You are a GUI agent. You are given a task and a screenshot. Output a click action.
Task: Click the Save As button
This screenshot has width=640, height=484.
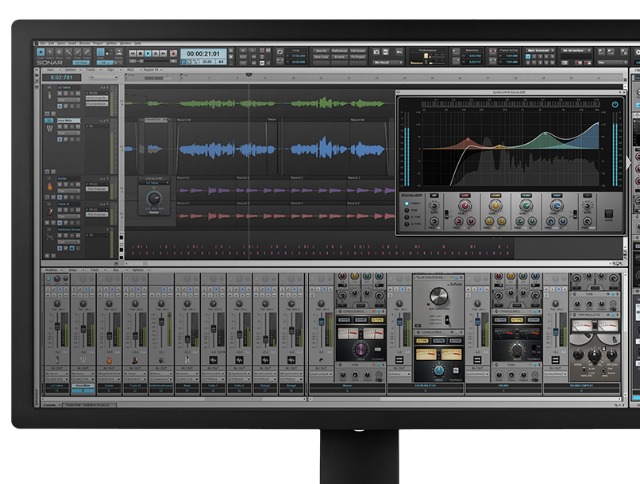pyautogui.click(x=321, y=51)
